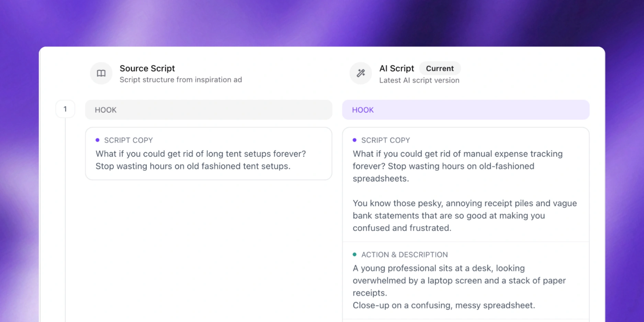The image size is (644, 322).
Task: Click the Source Script book icon
Action: pyautogui.click(x=101, y=73)
